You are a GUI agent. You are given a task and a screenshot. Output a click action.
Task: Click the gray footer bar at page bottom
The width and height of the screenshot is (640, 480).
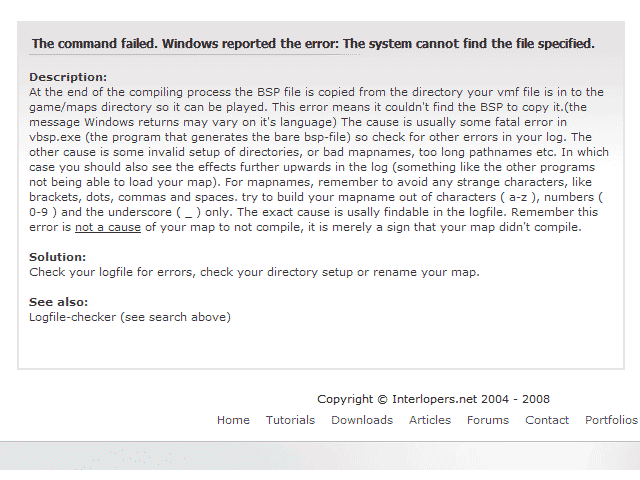coord(320,456)
